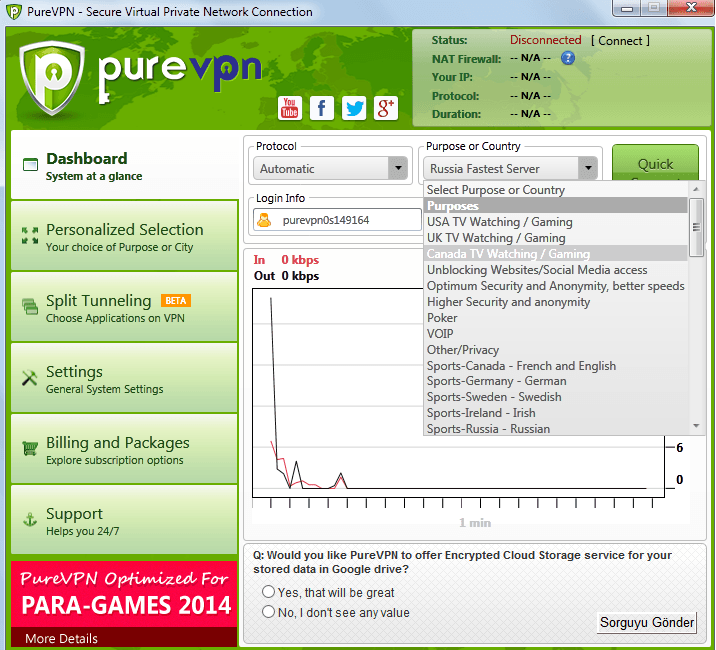Choose Sports-Germany - German
716x650 pixels.
[556, 381]
